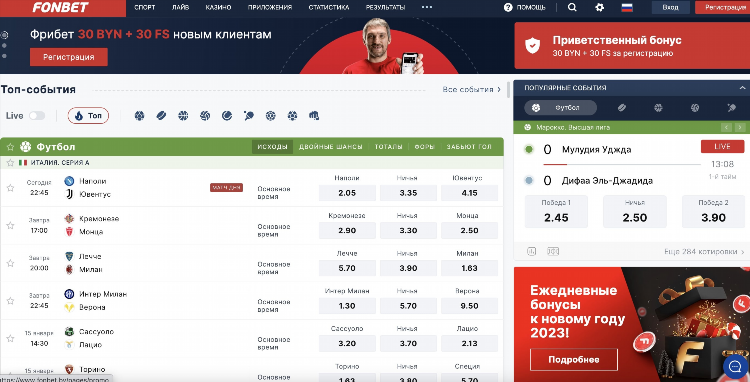Viewport: 750px width, 382px height.
Task: Filter top events by tennis ball icon
Action: (227, 116)
